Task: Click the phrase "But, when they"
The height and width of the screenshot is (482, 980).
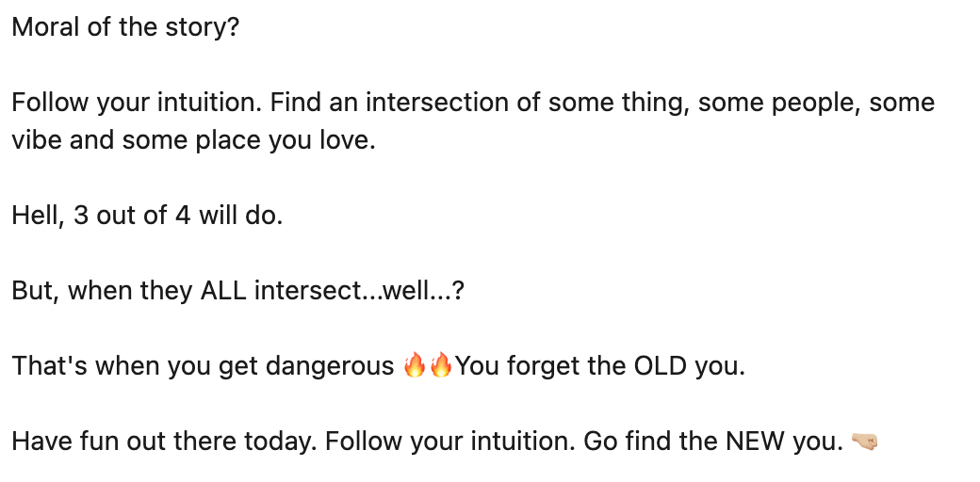Action: pyautogui.click(x=89, y=290)
